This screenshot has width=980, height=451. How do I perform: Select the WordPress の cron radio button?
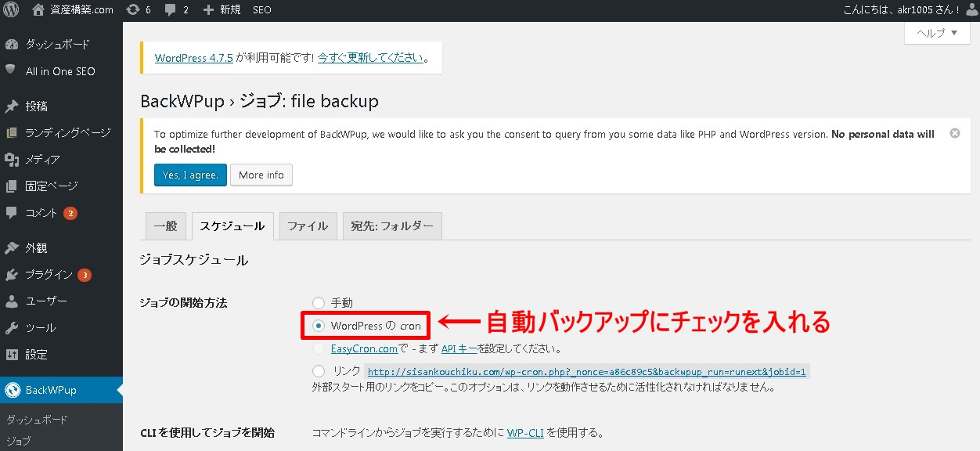pos(319,326)
